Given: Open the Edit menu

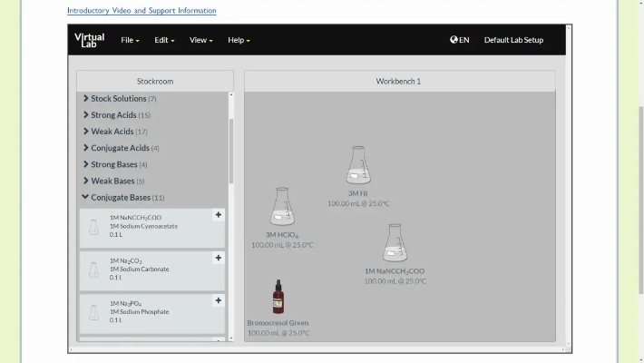Looking at the screenshot, I should pos(164,40).
